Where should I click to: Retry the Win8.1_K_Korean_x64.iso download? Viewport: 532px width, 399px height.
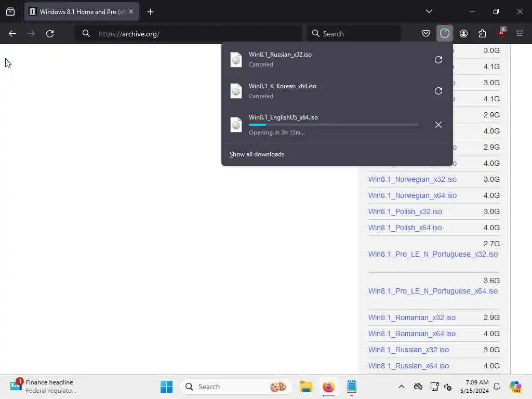click(x=438, y=91)
